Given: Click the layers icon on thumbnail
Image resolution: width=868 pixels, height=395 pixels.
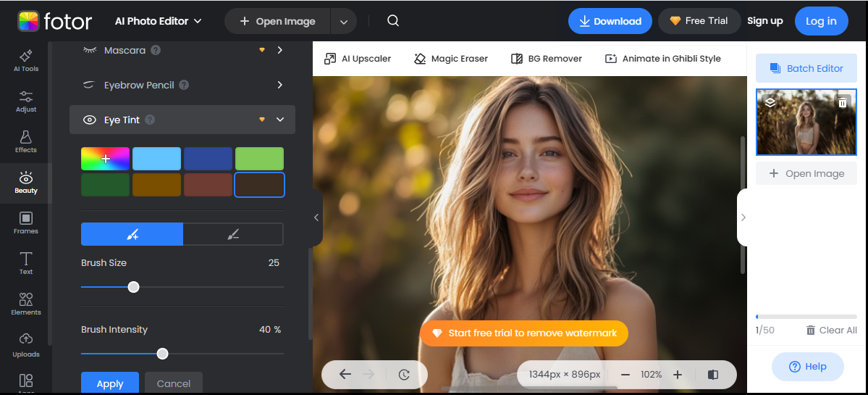Looking at the screenshot, I should [770, 102].
